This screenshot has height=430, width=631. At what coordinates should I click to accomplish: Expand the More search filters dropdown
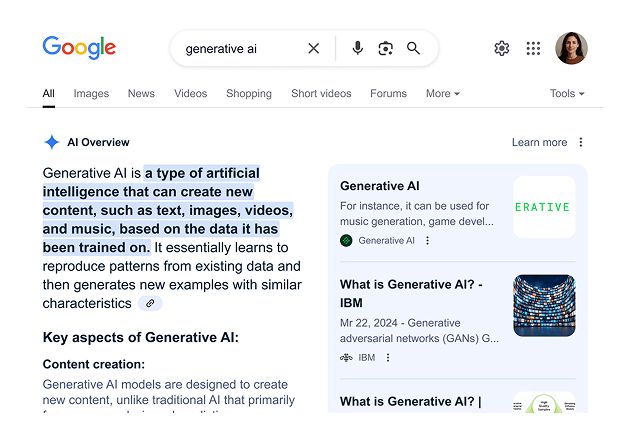(x=442, y=94)
